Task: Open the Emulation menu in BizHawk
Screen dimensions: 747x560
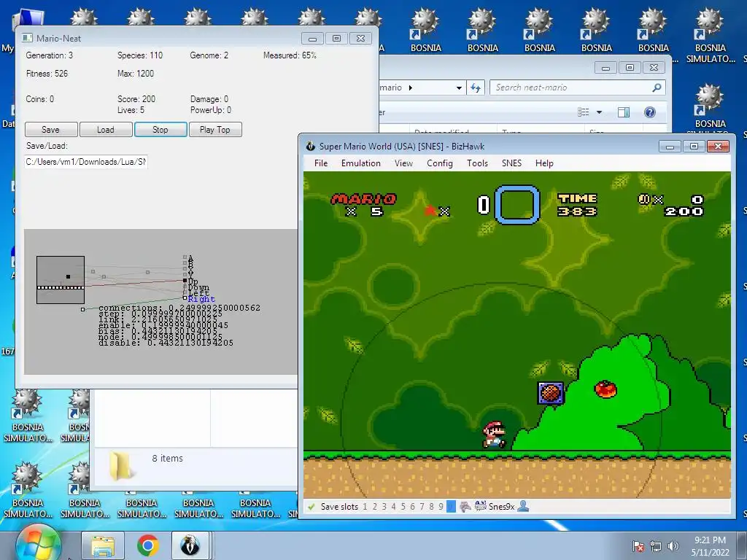Action: pyautogui.click(x=360, y=163)
